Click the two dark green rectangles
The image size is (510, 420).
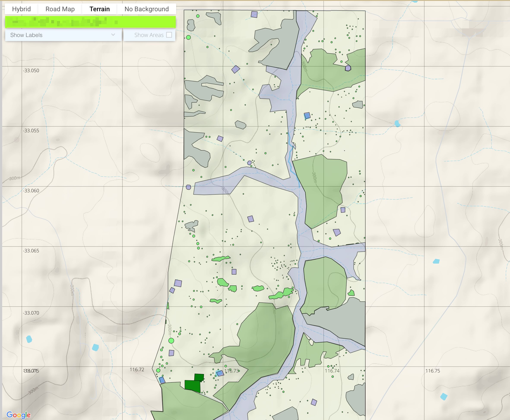(194, 383)
